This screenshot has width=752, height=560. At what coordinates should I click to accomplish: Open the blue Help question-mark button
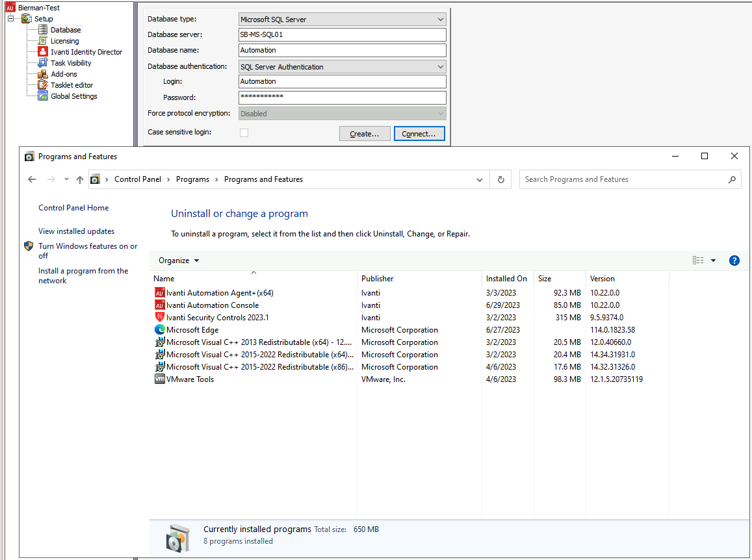734,261
